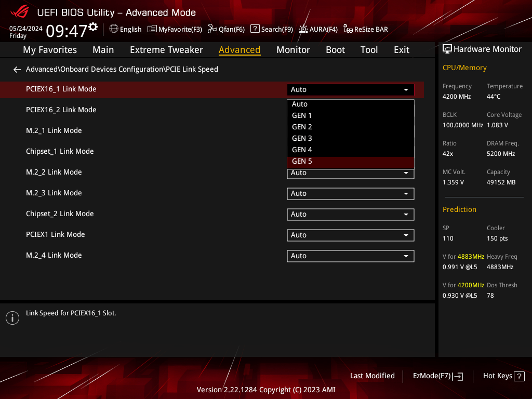Click the 05/24/2024 date text

click(x=26, y=29)
